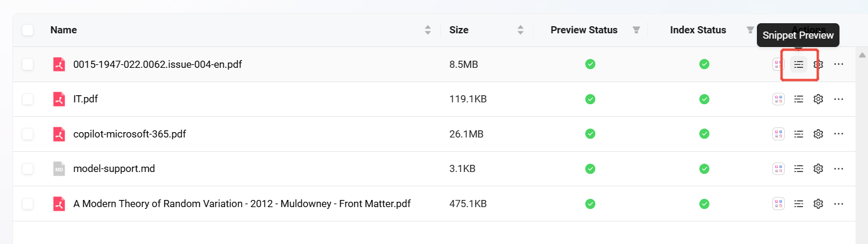Open snippet list icon for model-support.md
Image resolution: width=868 pixels, height=244 pixels.
[799, 169]
